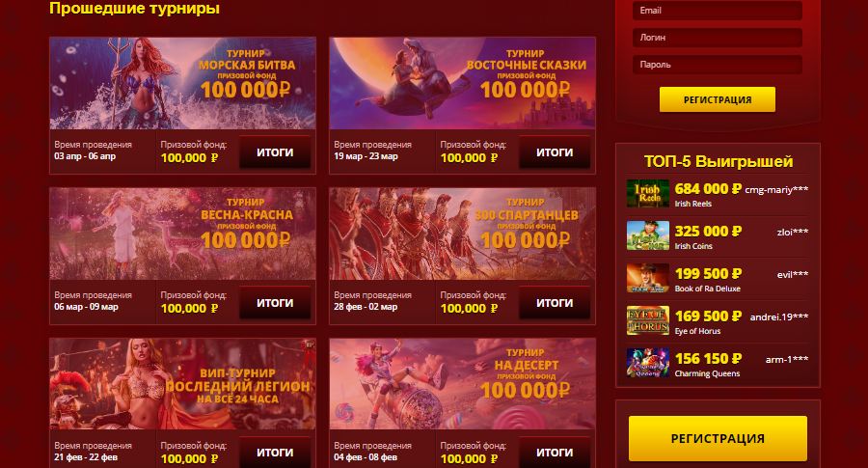Open the Irish Coins game icon
This screenshot has width=868, height=468.
pos(648,235)
